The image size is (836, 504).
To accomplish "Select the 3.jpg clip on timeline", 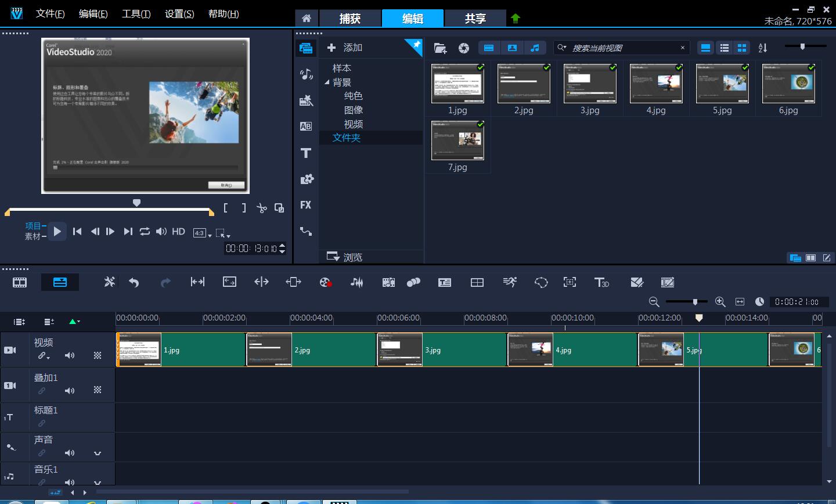I will [442, 350].
